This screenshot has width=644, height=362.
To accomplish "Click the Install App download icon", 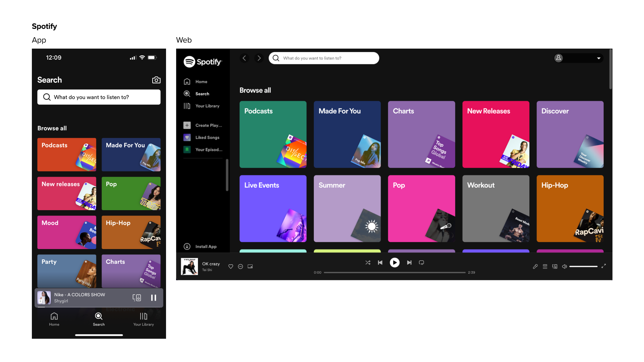I will [187, 246].
